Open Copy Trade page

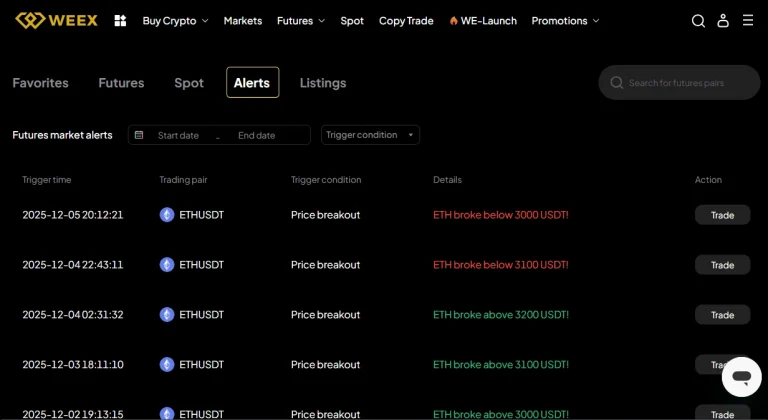(x=406, y=21)
